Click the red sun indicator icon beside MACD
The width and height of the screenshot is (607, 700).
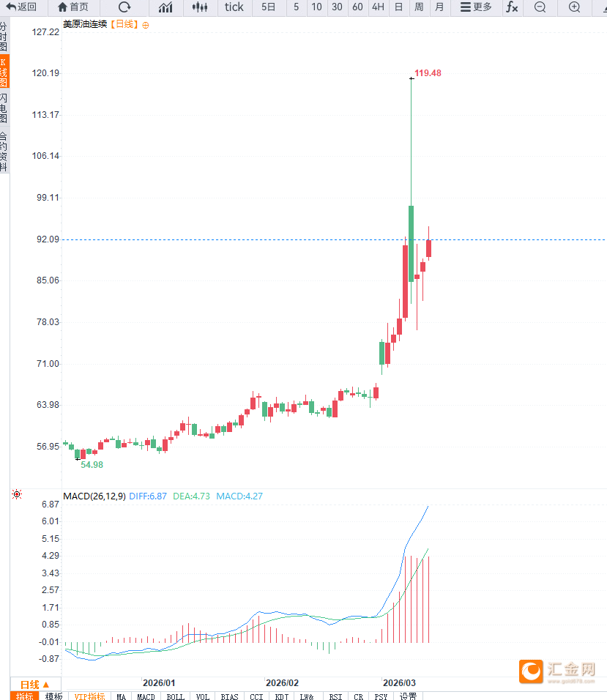[17, 494]
